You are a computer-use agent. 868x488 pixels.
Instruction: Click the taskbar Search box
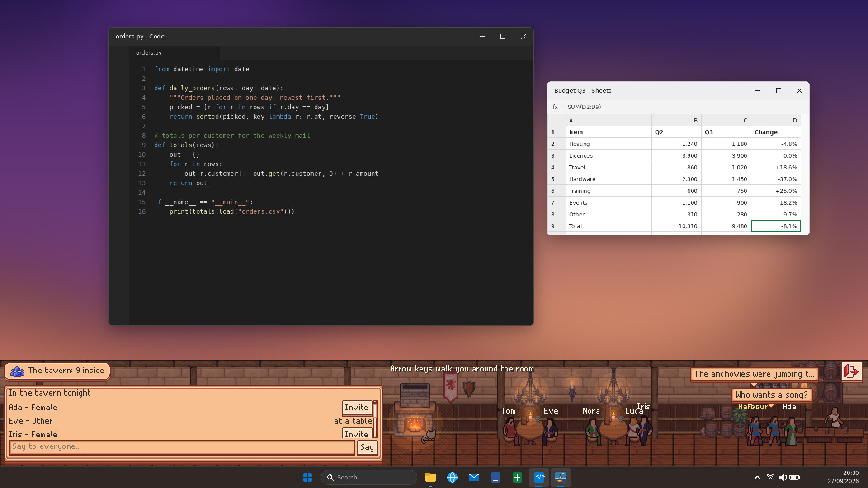pos(369,477)
